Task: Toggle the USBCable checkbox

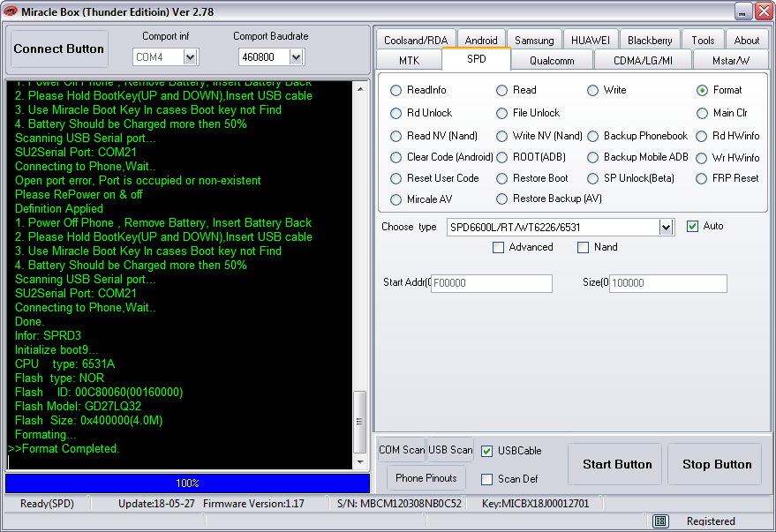Action: (487, 451)
